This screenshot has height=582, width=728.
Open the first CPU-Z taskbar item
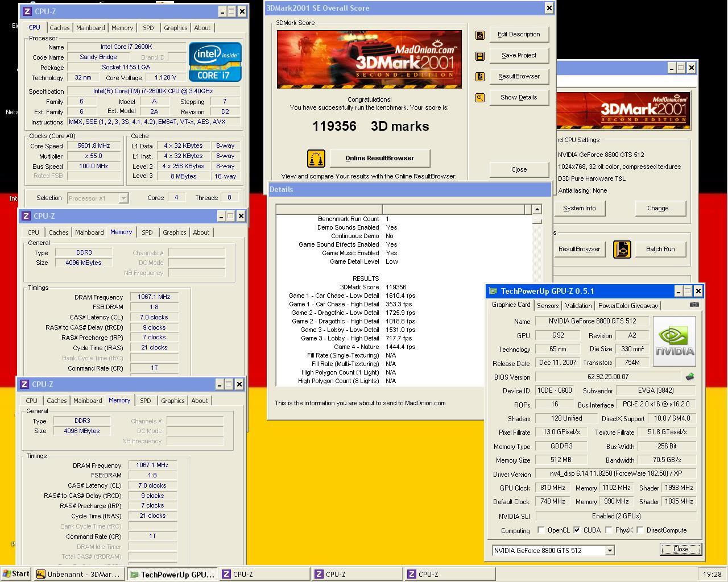click(264, 574)
